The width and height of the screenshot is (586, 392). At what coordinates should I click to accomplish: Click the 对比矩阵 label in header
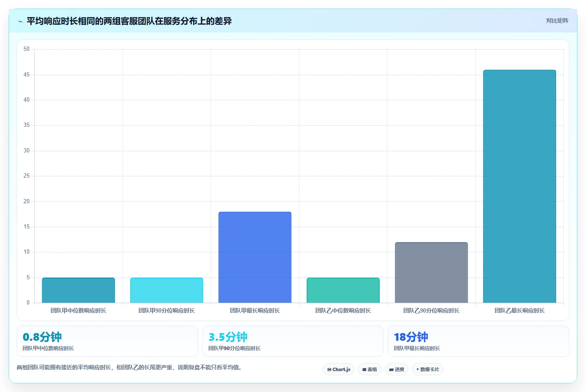(x=557, y=20)
